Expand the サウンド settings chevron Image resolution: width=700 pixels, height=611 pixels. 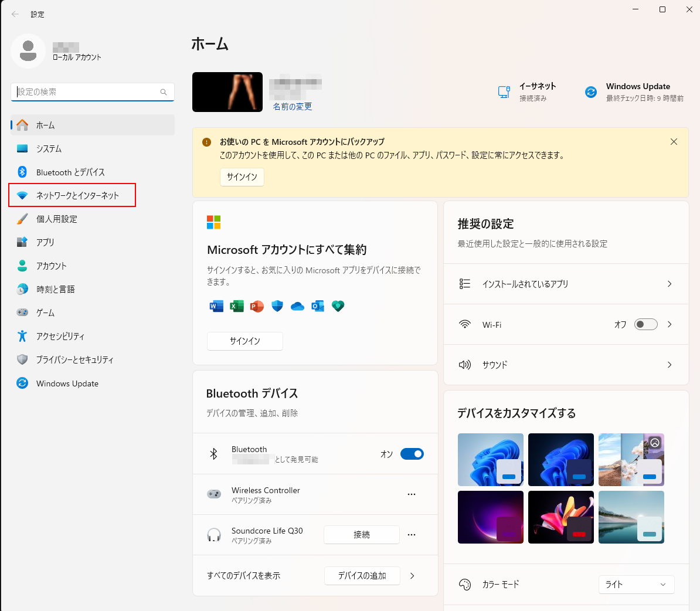(x=670, y=365)
